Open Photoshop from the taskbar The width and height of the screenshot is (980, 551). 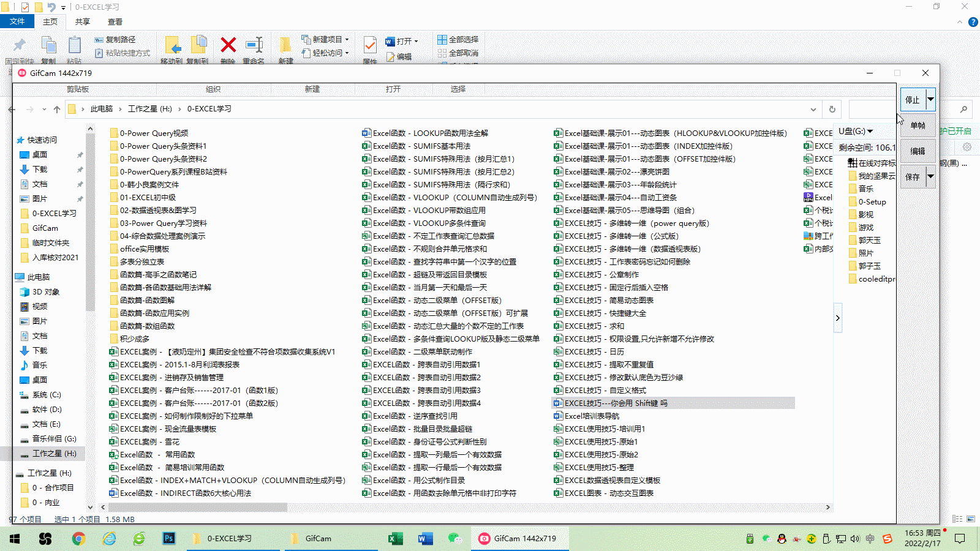tap(169, 539)
